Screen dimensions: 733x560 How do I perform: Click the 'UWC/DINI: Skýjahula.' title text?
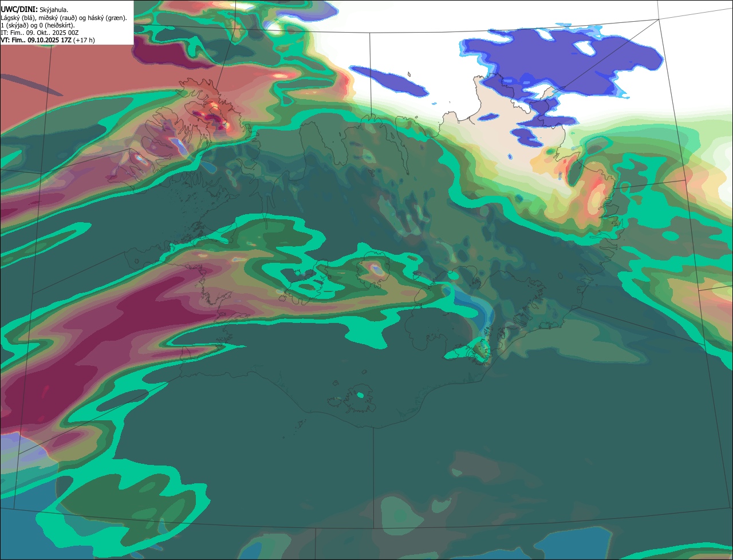coord(34,10)
